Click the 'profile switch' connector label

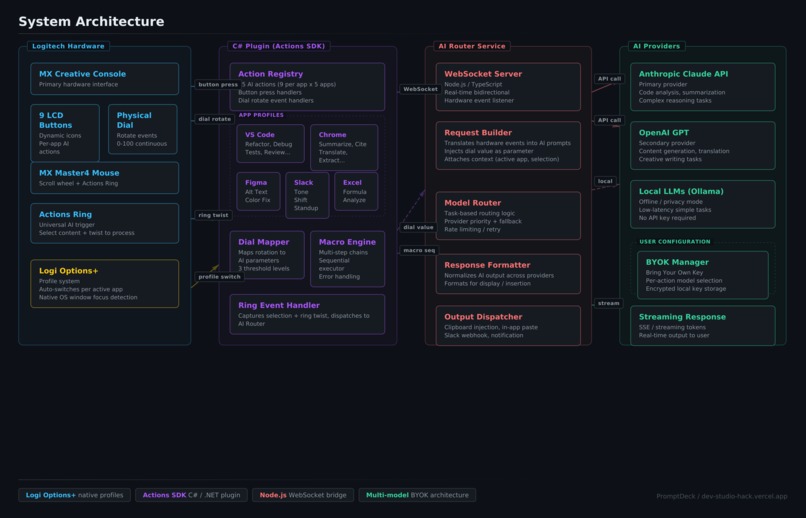[x=219, y=276]
